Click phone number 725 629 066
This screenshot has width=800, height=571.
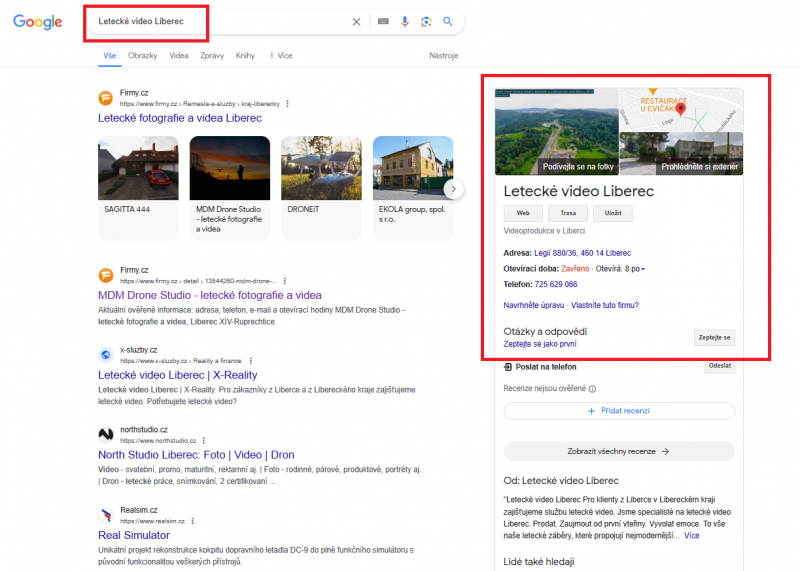click(x=556, y=284)
